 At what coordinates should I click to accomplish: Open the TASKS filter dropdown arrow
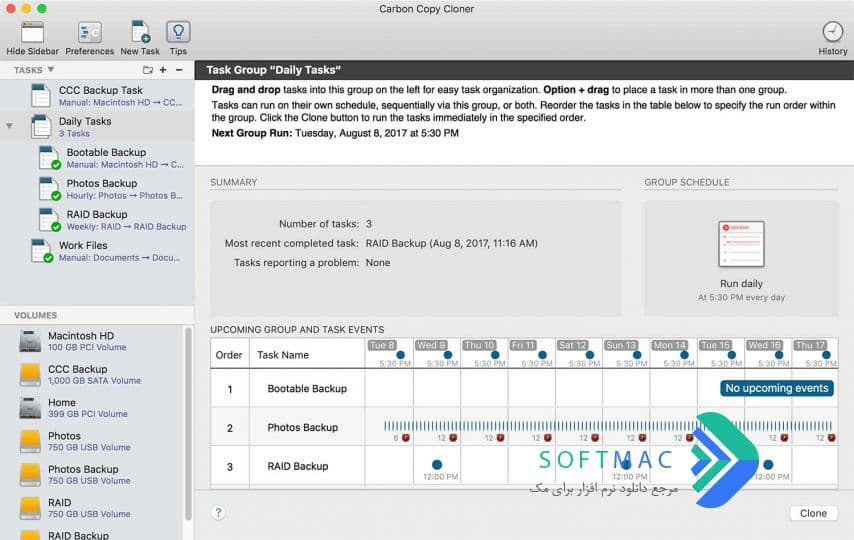(51, 70)
